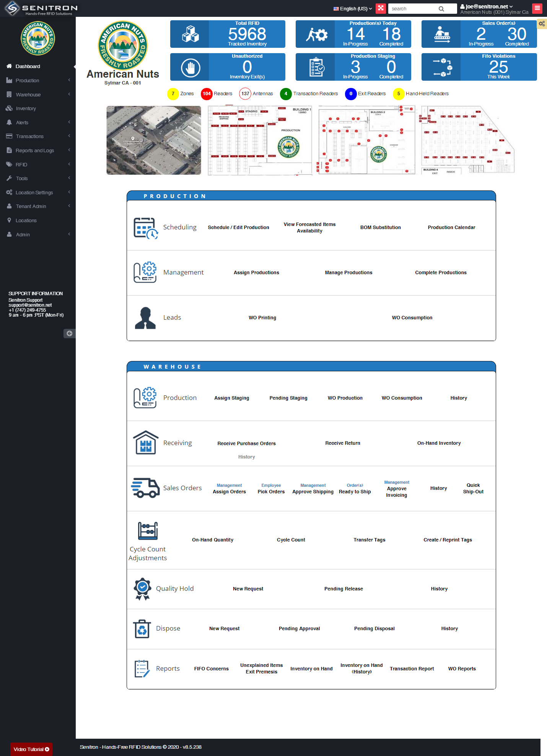Click the Quality Hold badge icon
Viewport: 547px width, 756px height.
tap(143, 589)
